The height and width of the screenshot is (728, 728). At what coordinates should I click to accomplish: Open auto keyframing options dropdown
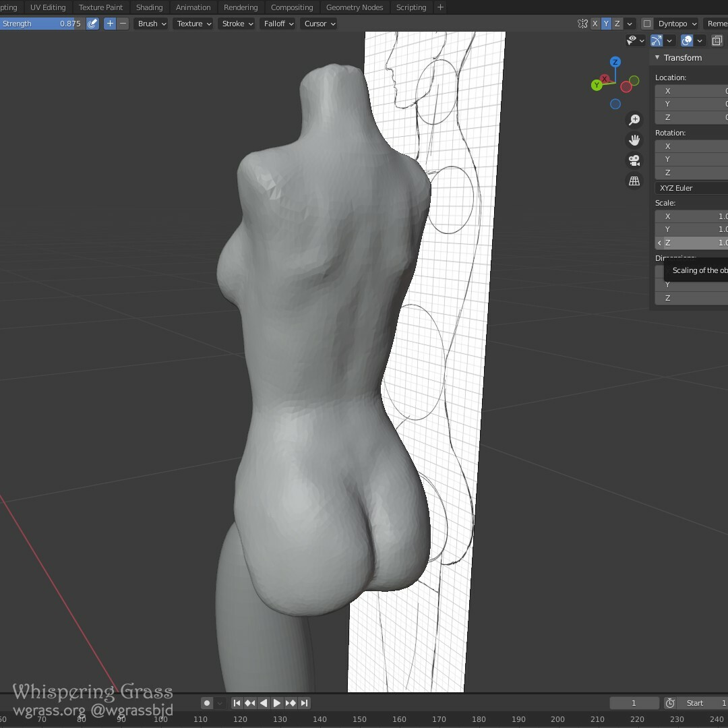tap(220, 703)
